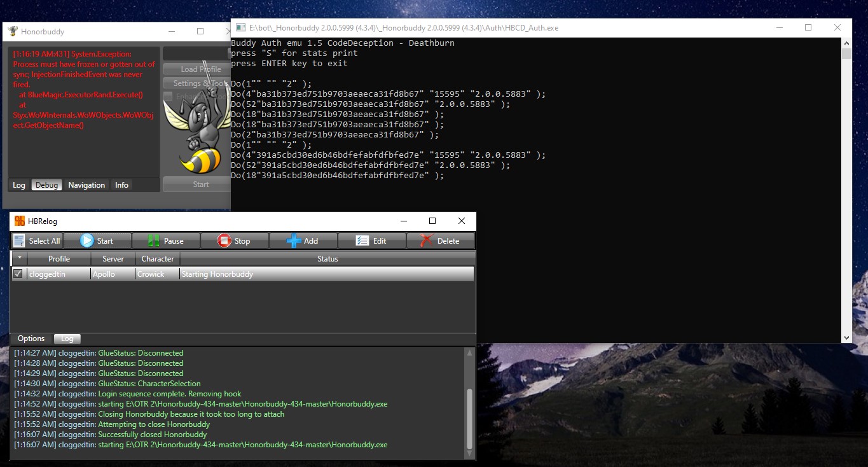Click Load Profile button in Honorbuddy
This screenshot has height=467, width=868.
tap(196, 69)
